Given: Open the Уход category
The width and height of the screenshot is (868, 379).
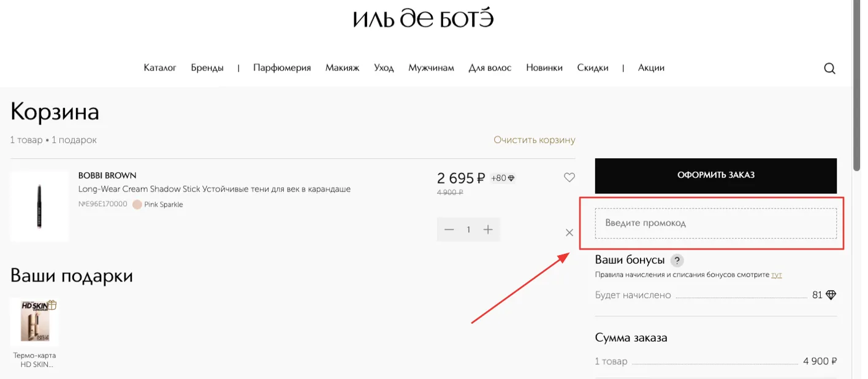Looking at the screenshot, I should click(384, 67).
